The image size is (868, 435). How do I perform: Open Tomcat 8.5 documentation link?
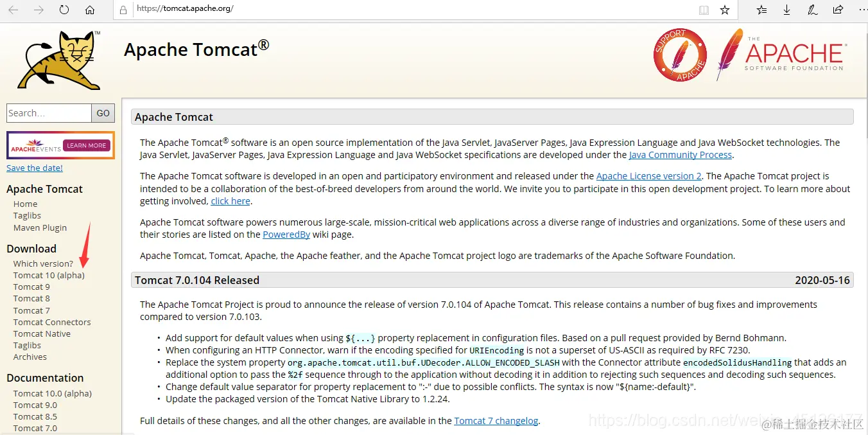coord(35,416)
